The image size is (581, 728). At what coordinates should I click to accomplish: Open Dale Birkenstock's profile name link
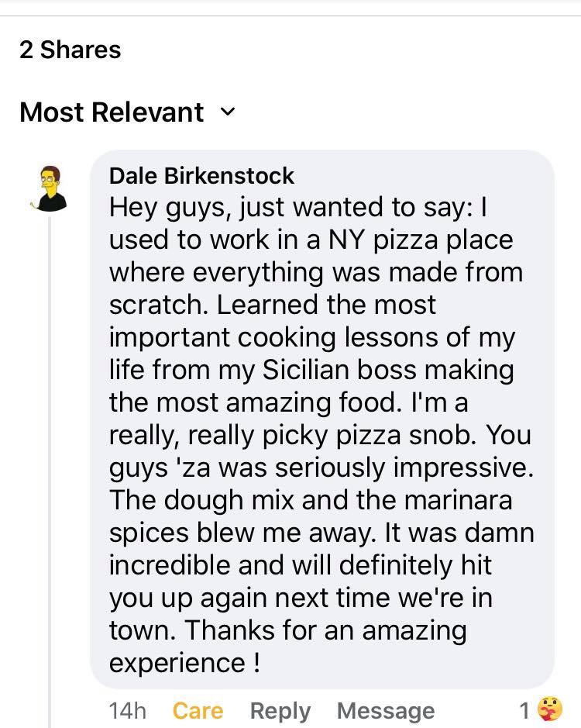tap(201, 176)
